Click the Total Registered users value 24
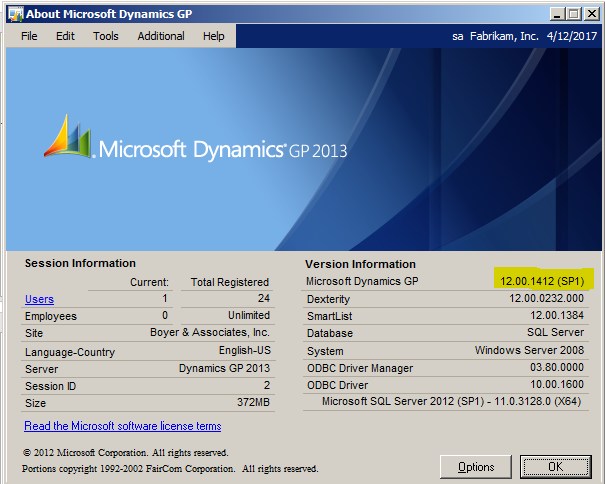This screenshot has width=605, height=484. [x=264, y=298]
